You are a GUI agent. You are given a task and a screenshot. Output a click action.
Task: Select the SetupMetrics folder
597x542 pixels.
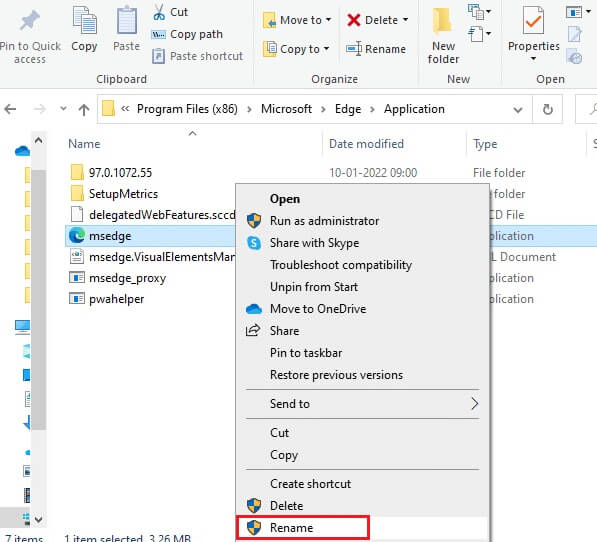(123, 194)
